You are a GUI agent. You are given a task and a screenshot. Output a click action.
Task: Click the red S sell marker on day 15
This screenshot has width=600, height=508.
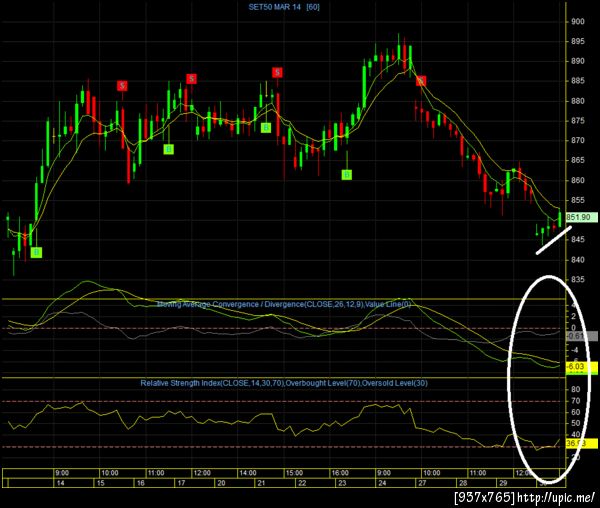click(122, 86)
